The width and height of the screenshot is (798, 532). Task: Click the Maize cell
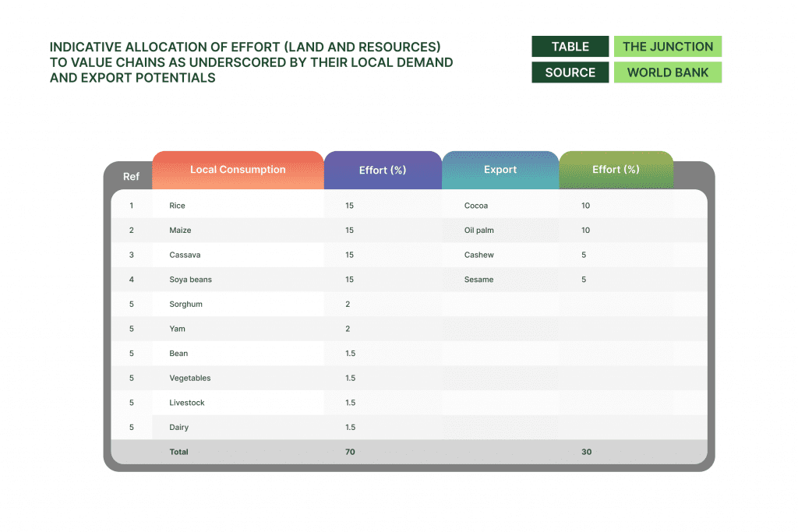click(x=180, y=230)
